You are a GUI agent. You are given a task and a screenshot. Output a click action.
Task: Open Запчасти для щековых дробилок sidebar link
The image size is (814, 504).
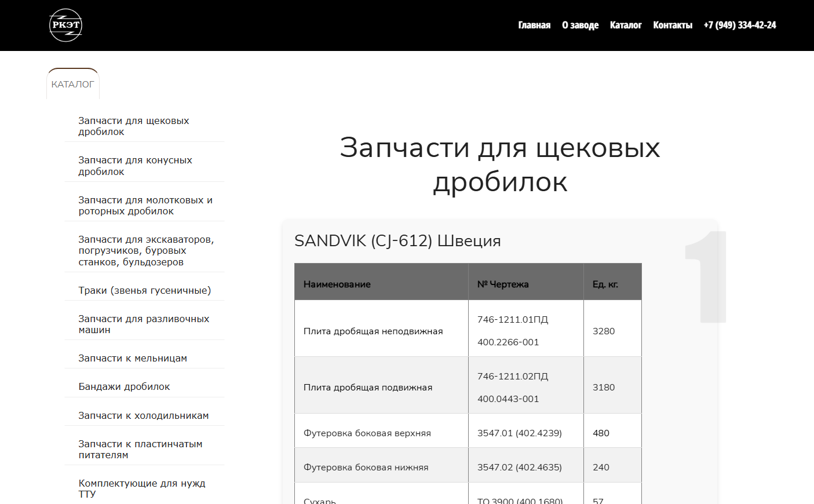pos(134,126)
